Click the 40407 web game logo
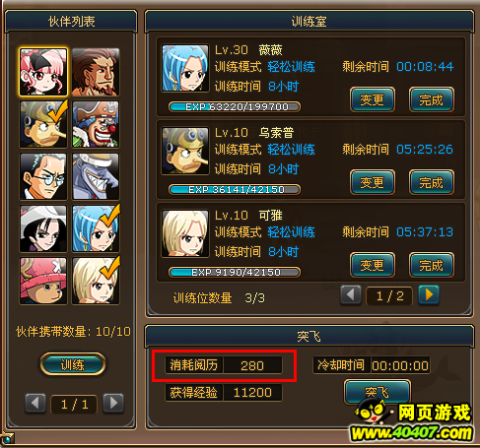This screenshot has height=448, width=480. click(x=412, y=420)
